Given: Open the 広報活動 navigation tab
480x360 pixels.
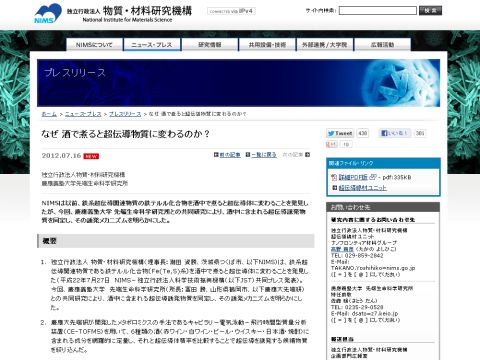Looking at the screenshot, I should point(382,45).
